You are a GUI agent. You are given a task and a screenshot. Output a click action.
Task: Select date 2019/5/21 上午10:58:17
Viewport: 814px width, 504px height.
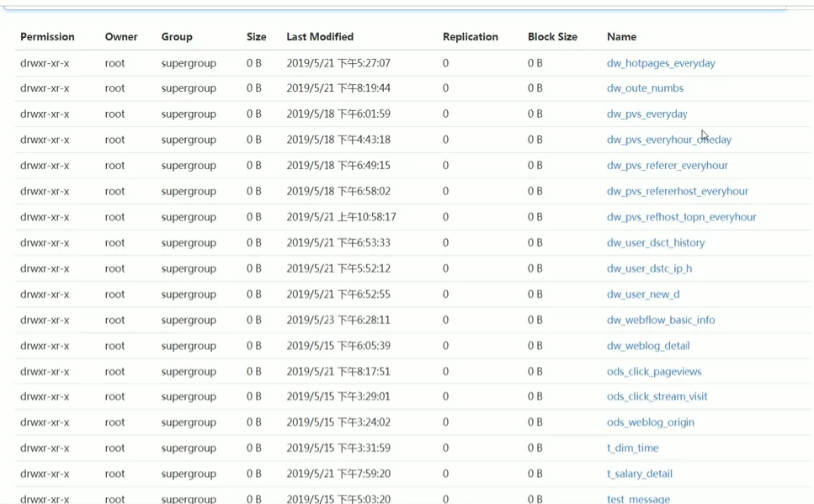point(341,217)
